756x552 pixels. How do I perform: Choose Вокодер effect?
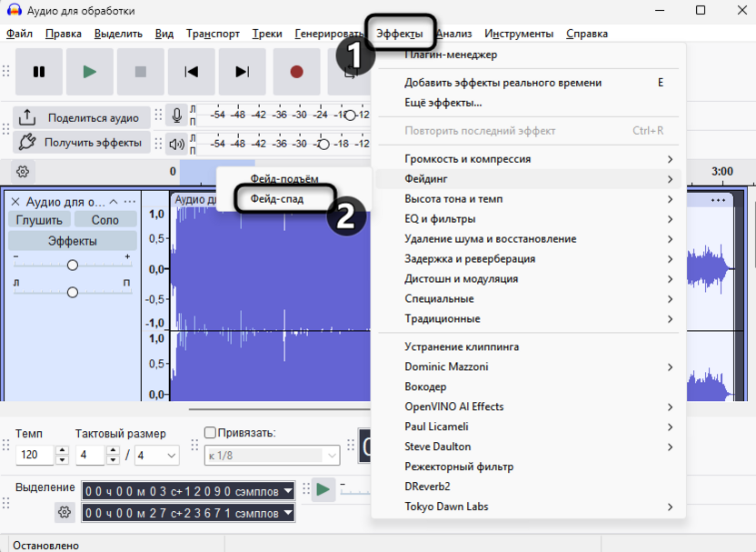tap(529, 387)
